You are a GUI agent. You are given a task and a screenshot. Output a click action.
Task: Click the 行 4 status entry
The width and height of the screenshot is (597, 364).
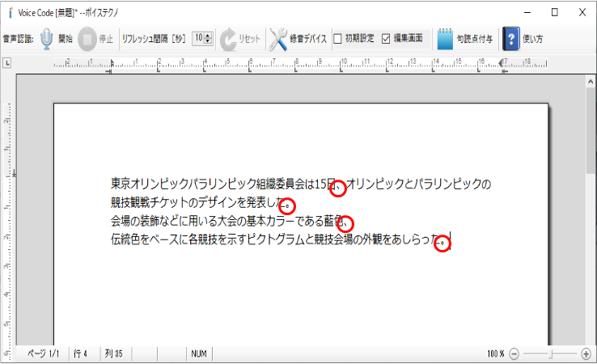click(80, 353)
